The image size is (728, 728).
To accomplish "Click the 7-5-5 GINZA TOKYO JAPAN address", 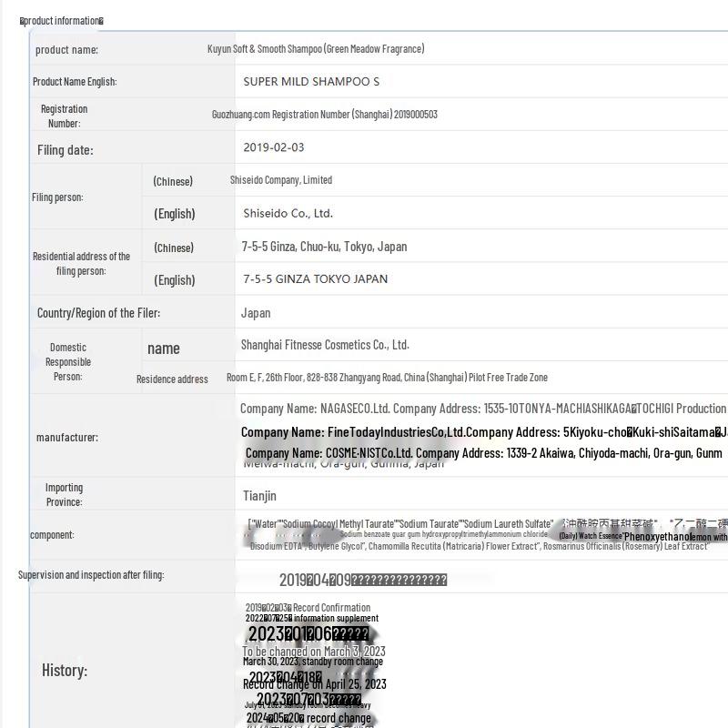I will (x=315, y=279).
